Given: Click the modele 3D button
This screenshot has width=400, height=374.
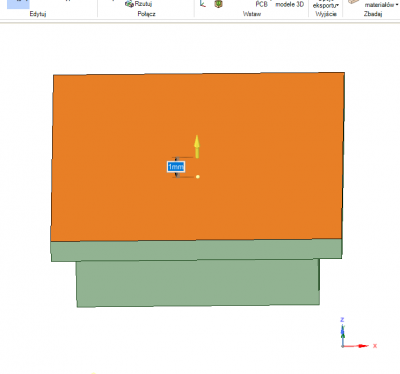Looking at the screenshot, I should click(290, 4).
